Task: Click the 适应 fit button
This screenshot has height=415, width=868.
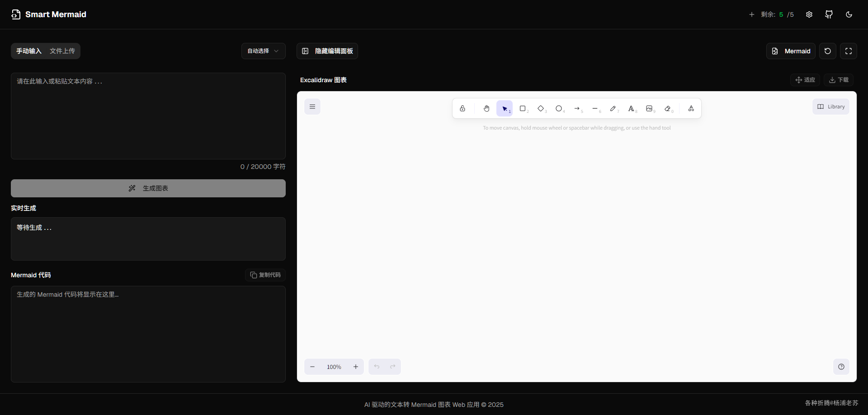Action: point(805,80)
